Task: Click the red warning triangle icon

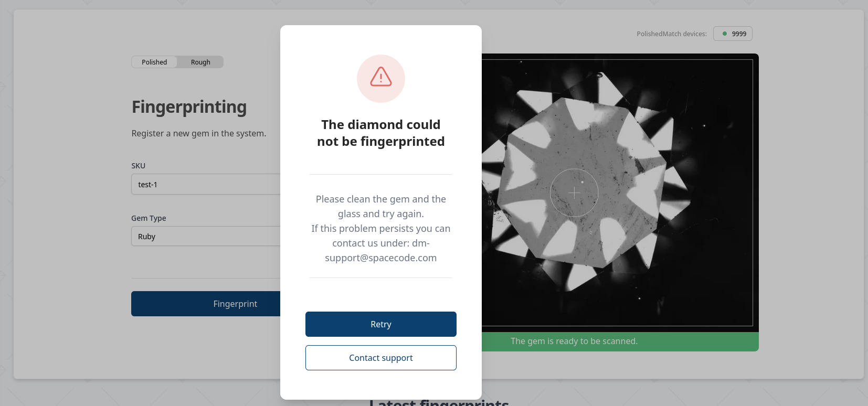Action: point(380,79)
